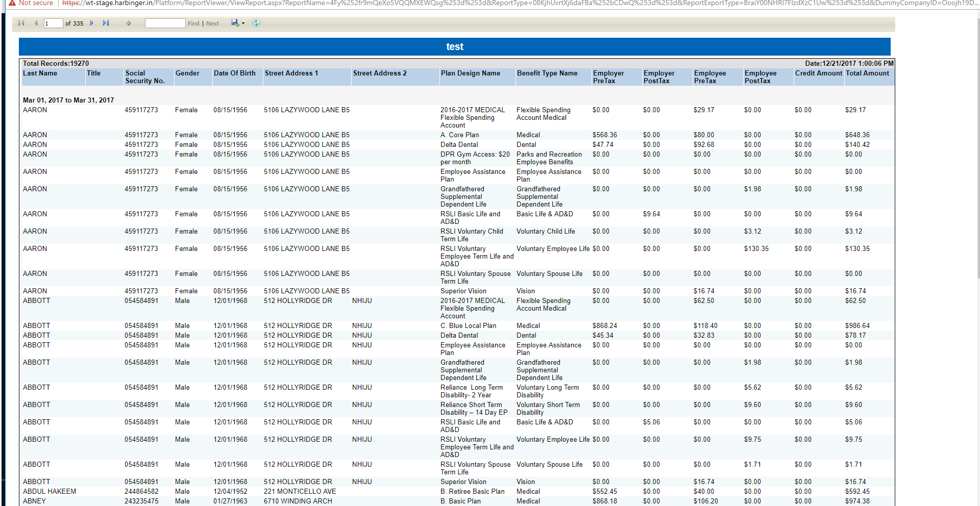This screenshot has width=980, height=506.
Task: Go to the next report page
Action: pos(92,23)
